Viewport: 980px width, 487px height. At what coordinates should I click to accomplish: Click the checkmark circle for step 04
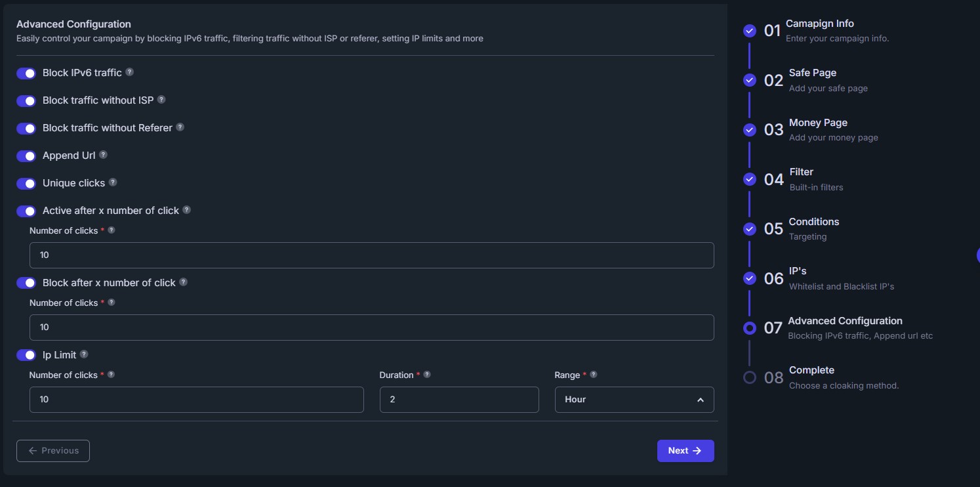(750, 179)
